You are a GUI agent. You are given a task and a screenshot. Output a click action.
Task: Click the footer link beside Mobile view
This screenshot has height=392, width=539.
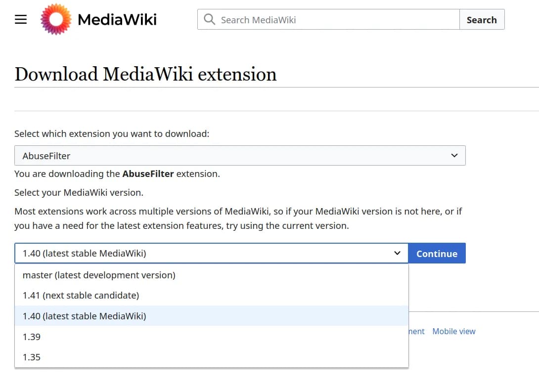coord(417,331)
